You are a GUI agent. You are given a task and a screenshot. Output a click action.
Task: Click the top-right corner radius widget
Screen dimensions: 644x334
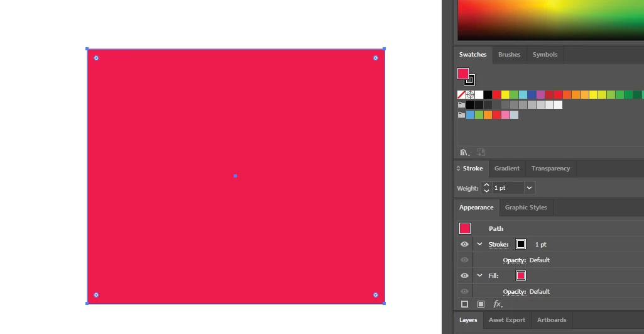pyautogui.click(x=375, y=58)
